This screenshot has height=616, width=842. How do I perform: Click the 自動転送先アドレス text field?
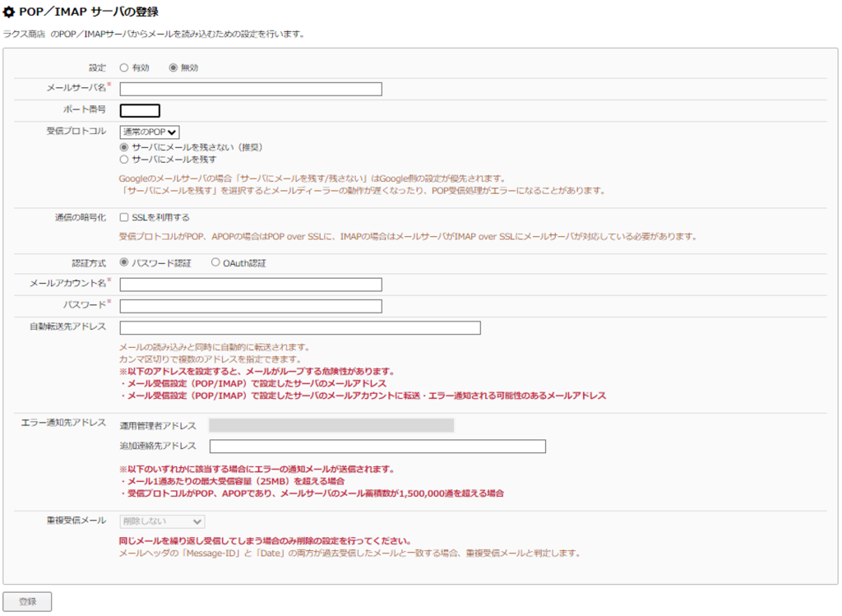[300, 327]
